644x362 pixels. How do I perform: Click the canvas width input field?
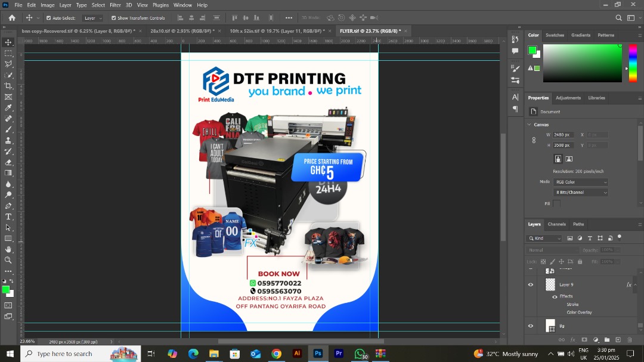(563, 135)
